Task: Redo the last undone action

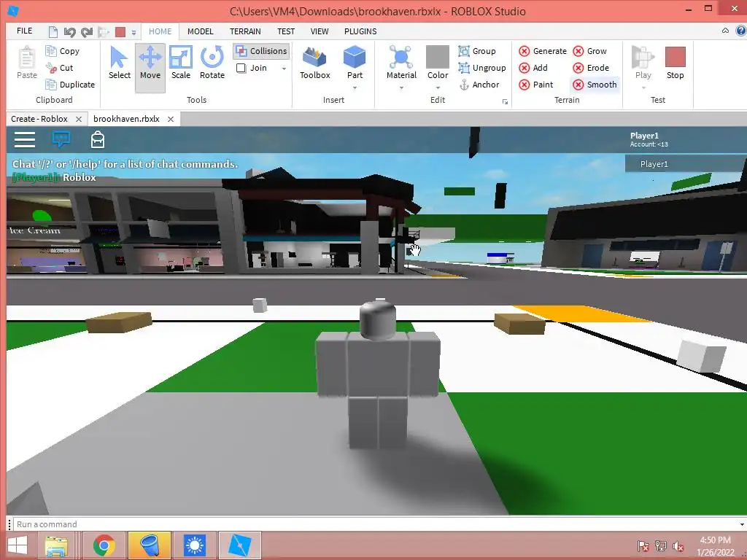Action: [87, 31]
